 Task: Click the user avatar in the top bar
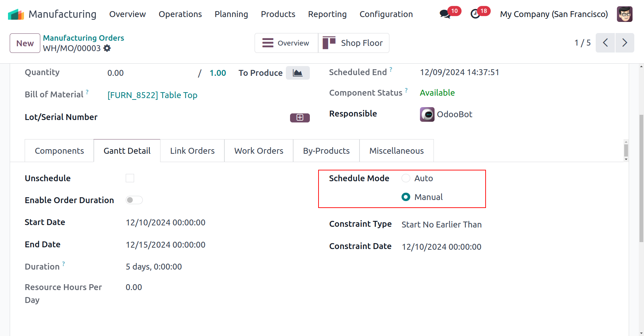pos(624,14)
